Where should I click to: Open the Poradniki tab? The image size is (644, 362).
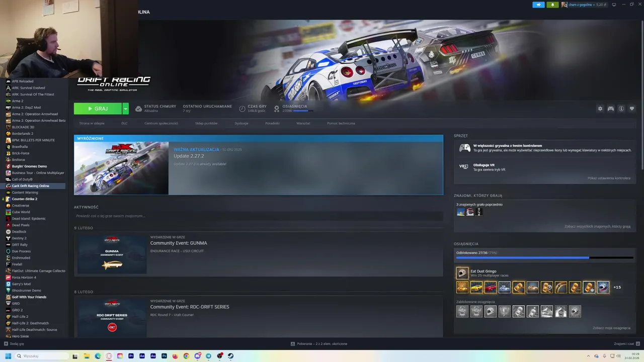(x=272, y=123)
